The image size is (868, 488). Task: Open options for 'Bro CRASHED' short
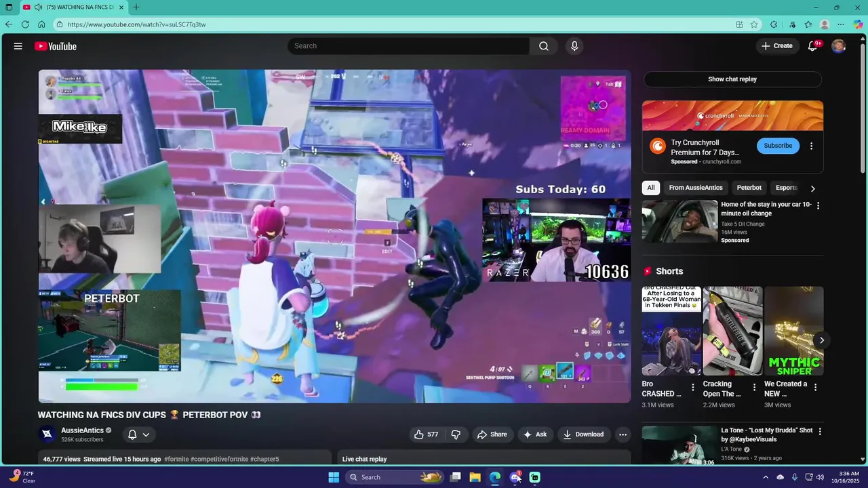point(693,388)
